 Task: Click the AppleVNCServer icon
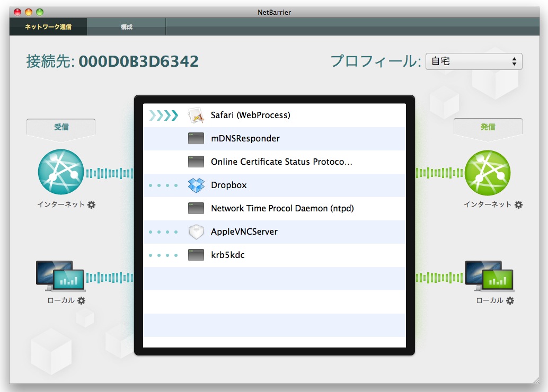point(196,231)
